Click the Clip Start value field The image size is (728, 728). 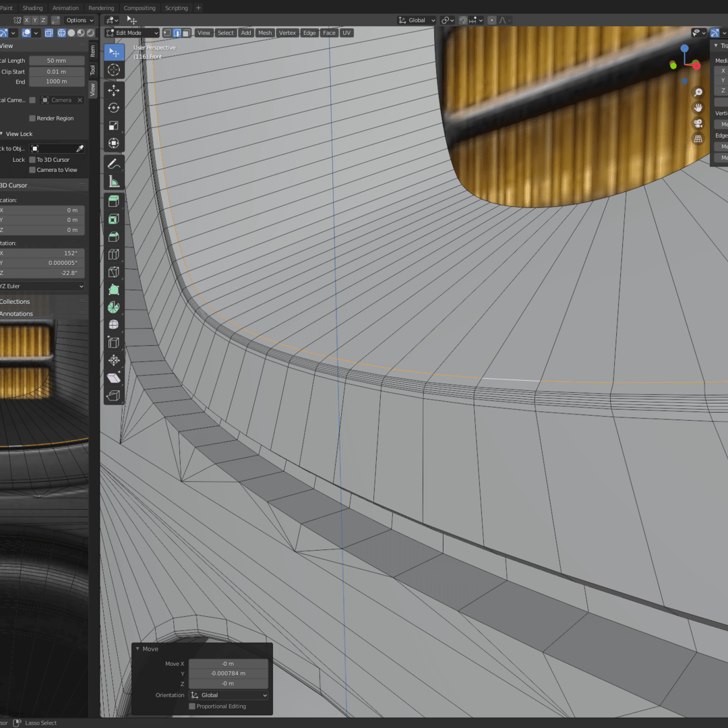coord(57,71)
